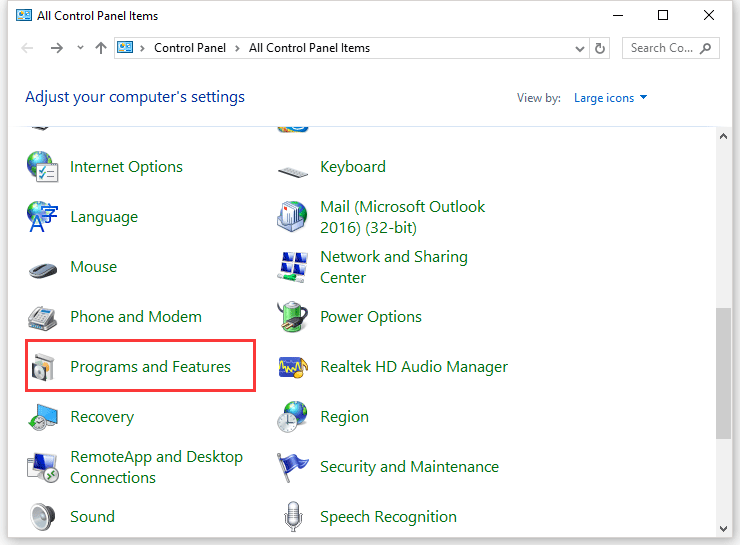Click the Control Panel window title icon

point(24,16)
